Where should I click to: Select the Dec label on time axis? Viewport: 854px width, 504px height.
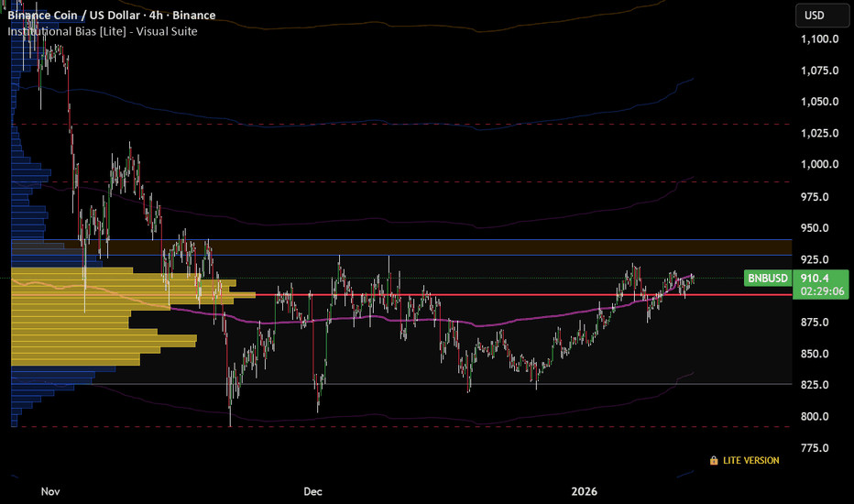tap(313, 492)
